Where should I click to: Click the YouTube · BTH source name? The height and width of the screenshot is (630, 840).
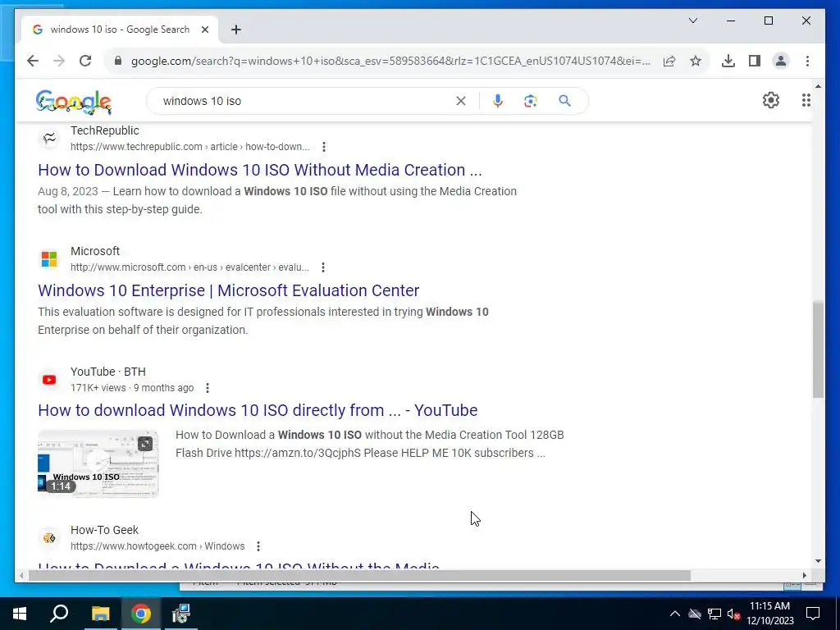click(x=108, y=372)
